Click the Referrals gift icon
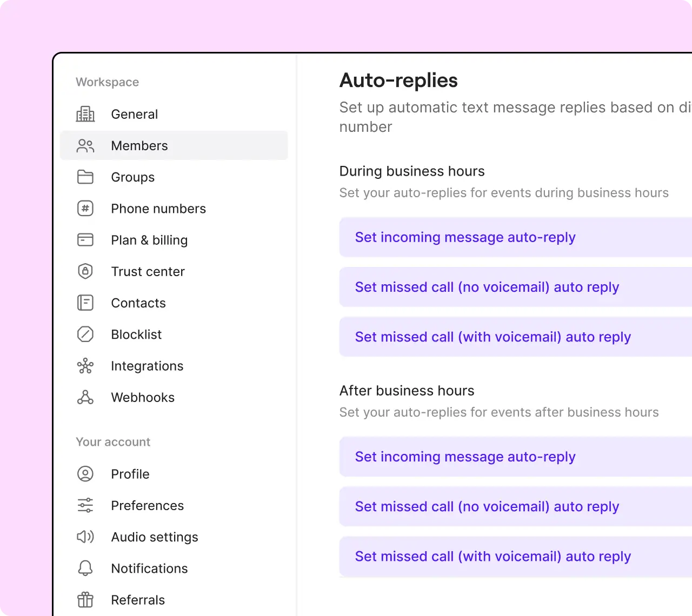The height and width of the screenshot is (616, 692). coord(85,600)
